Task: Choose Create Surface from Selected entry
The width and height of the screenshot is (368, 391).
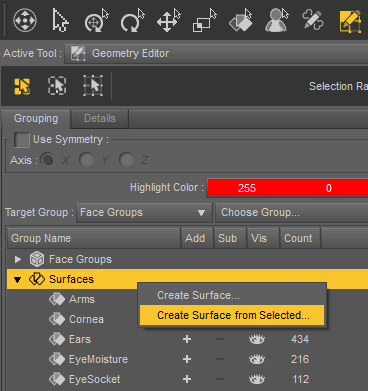Action: click(x=232, y=315)
